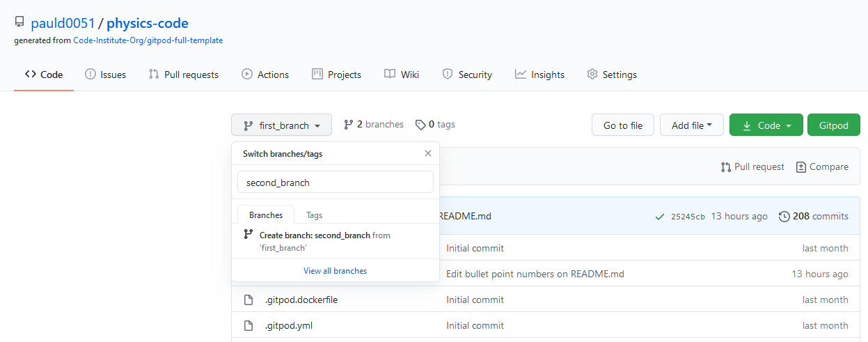Image resolution: width=868 pixels, height=342 pixels.
Task: Open the Edit bullet point numbers on README.md commit
Action: [x=535, y=274]
